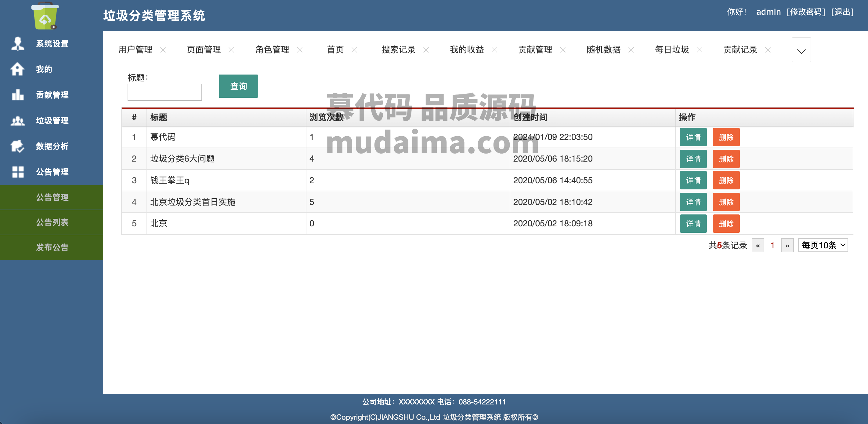Delete the 钱王拳王q row
Screen dimensions: 868x424
coord(726,181)
